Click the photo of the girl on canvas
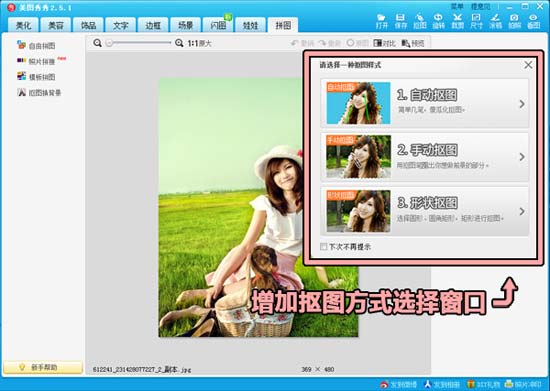 pos(258,208)
